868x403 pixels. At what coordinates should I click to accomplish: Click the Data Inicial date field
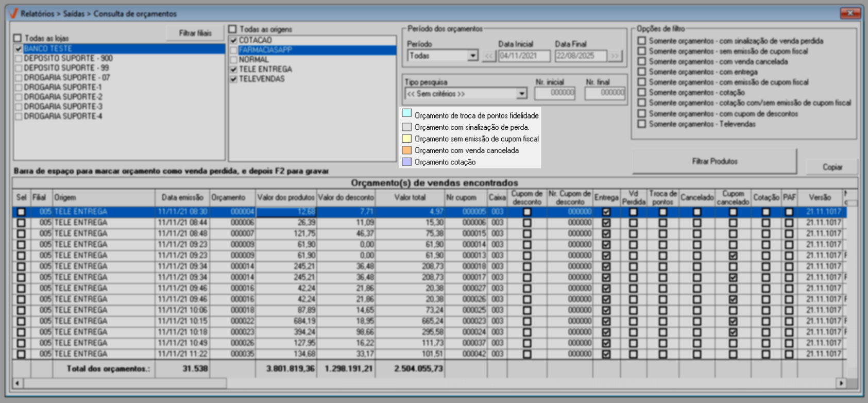click(x=523, y=56)
